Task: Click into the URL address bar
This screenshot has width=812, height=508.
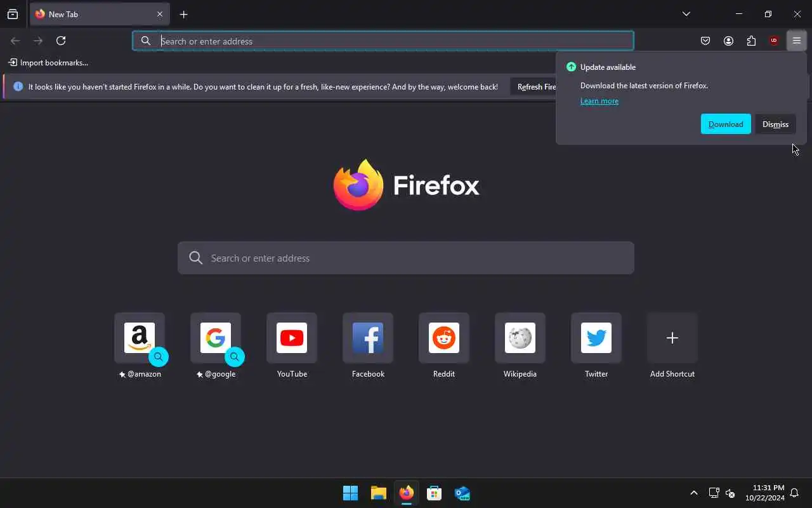Action: (383, 41)
